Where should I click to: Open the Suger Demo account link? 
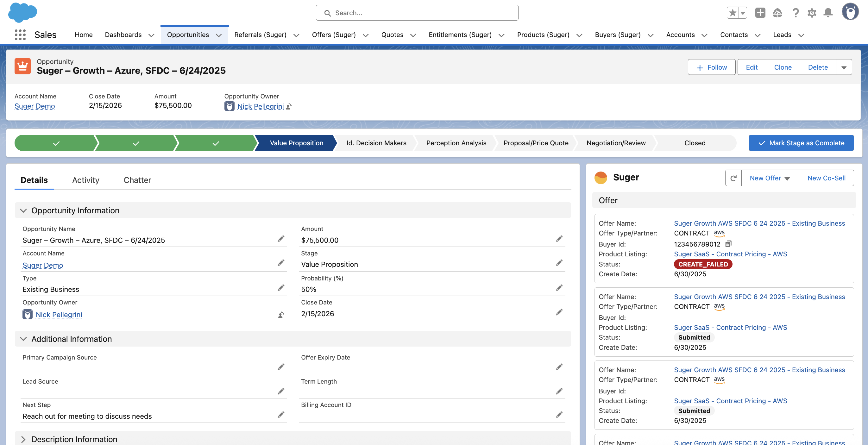pos(35,106)
